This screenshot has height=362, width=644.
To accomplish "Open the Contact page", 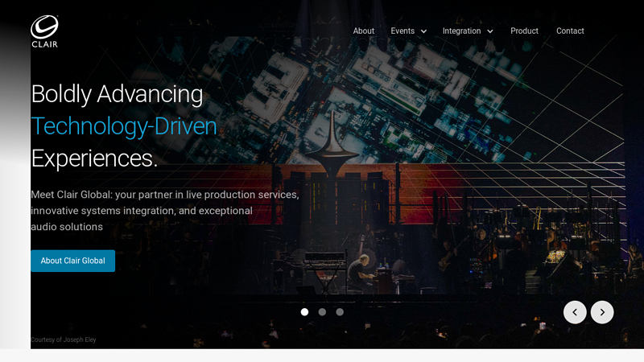I will (570, 31).
